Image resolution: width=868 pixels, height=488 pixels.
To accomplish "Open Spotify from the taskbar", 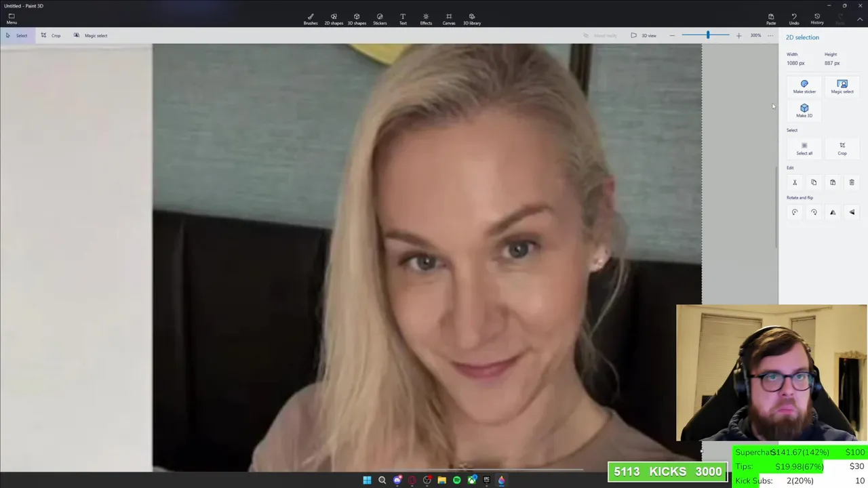I will [456, 480].
